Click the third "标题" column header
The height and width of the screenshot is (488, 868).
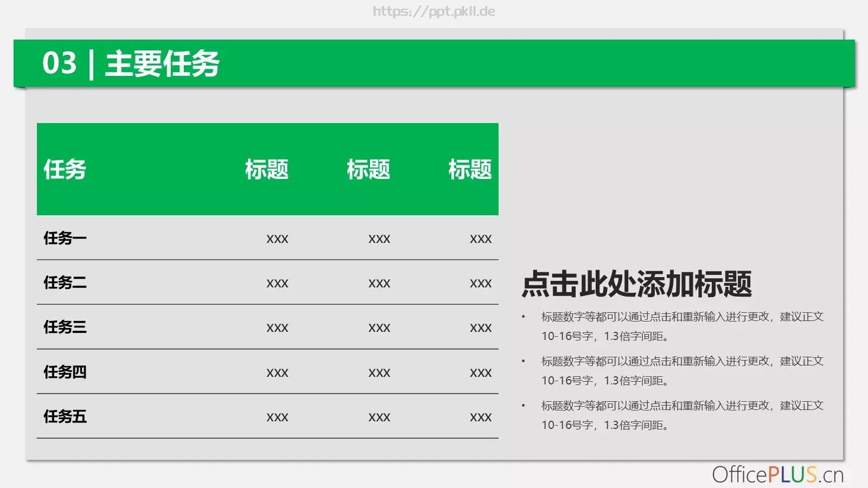(470, 169)
